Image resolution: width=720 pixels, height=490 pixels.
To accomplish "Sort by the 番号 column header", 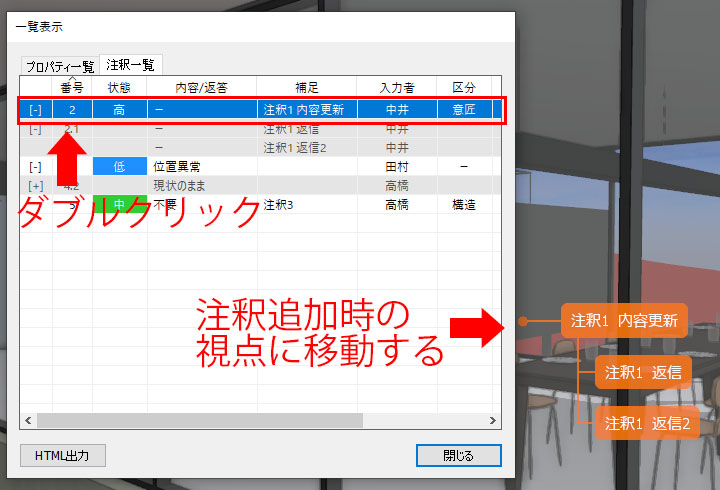I will [72, 86].
